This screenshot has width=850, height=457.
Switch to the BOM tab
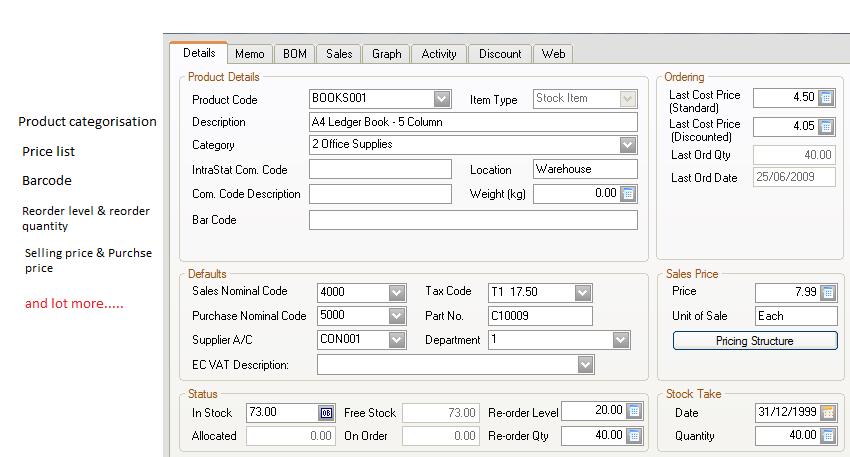coord(294,54)
